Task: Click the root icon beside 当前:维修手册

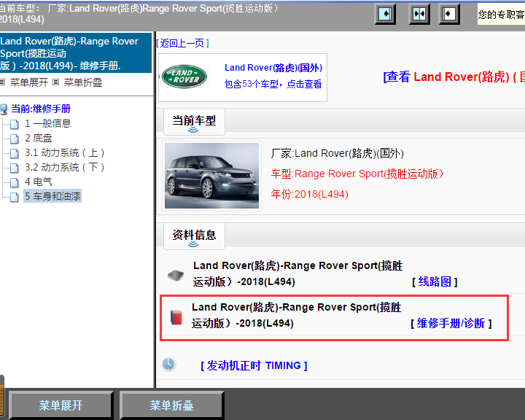Action: click(x=4, y=109)
